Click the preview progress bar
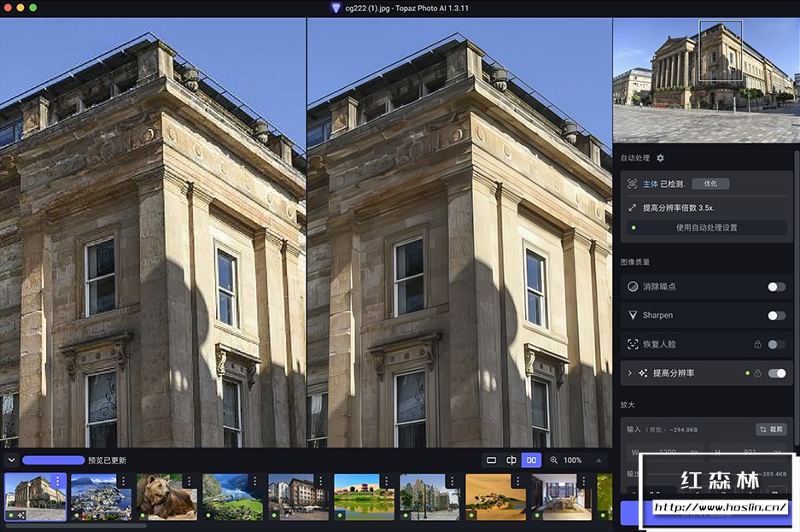This screenshot has width=800, height=532. (x=54, y=460)
